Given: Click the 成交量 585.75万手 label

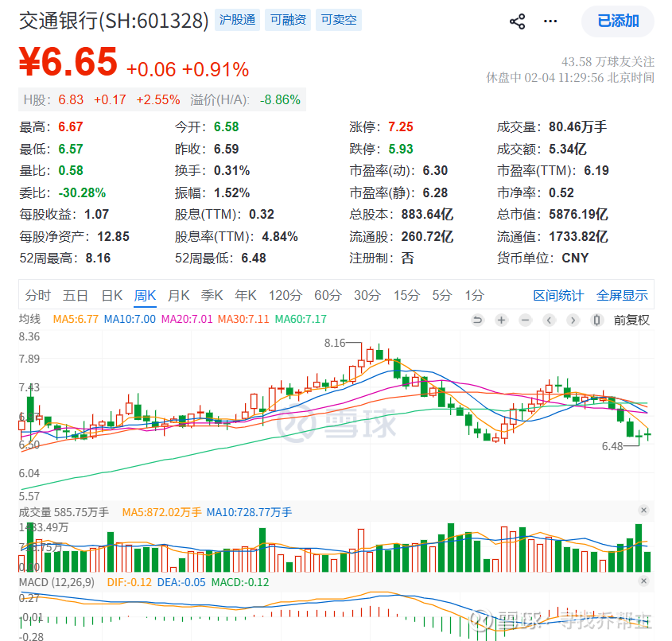Looking at the screenshot, I should [64, 512].
